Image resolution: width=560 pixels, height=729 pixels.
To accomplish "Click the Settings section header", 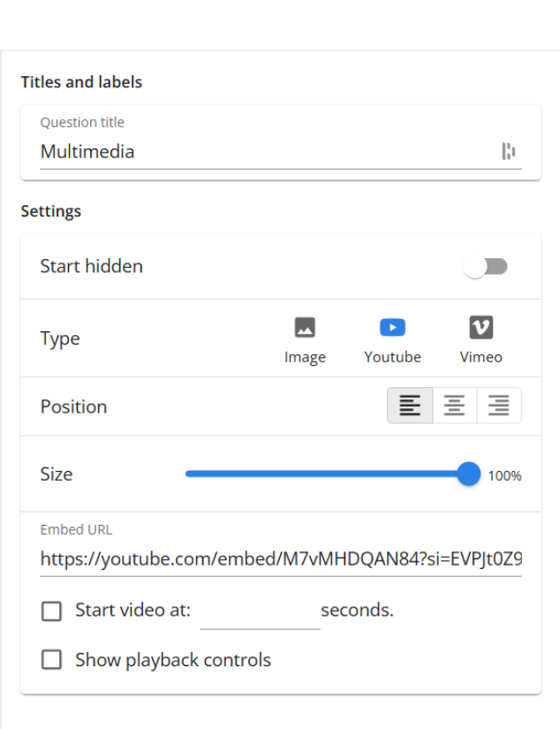I will pos(51,211).
